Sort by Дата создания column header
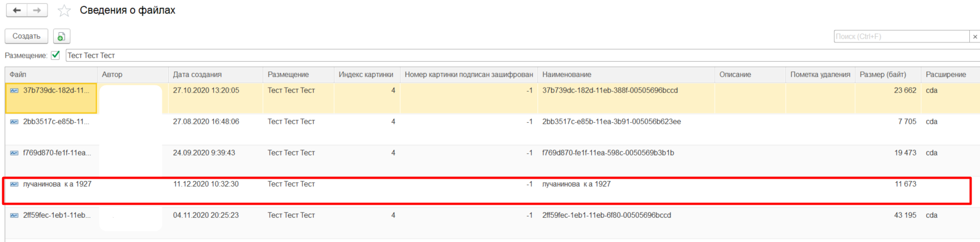This screenshot has width=980, height=242. (197, 75)
